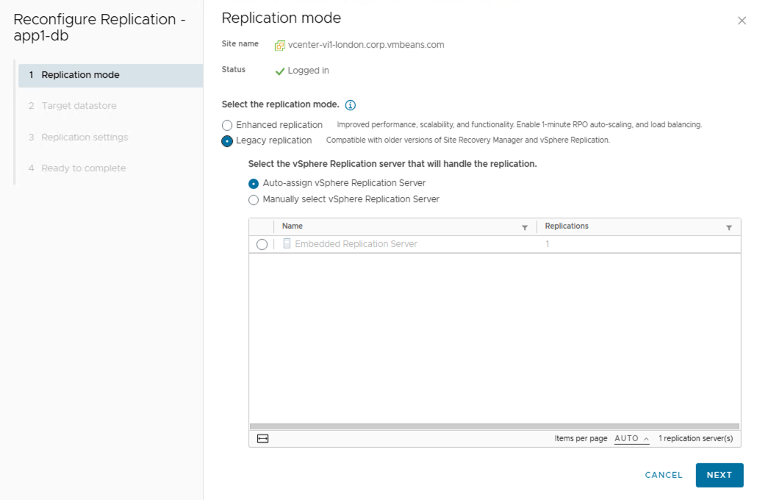Open the Name column filter icon
The height and width of the screenshot is (500, 757).
pos(525,228)
